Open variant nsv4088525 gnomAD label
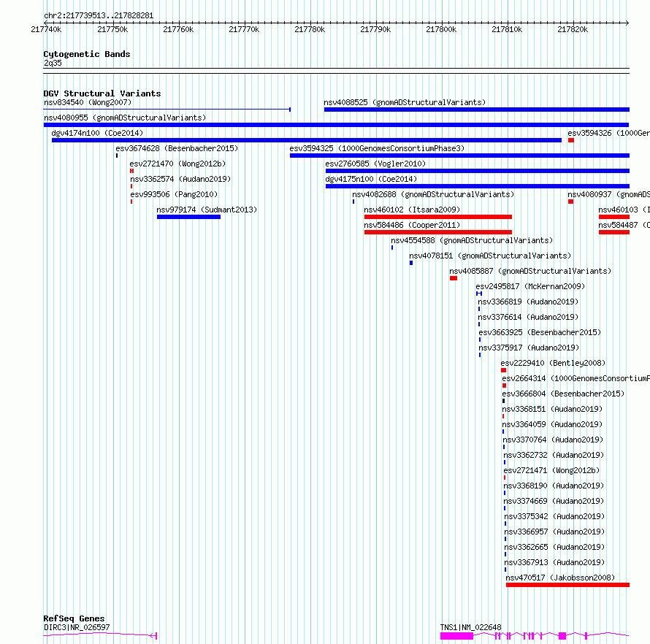Screen dimensions: 650x644 pos(405,102)
